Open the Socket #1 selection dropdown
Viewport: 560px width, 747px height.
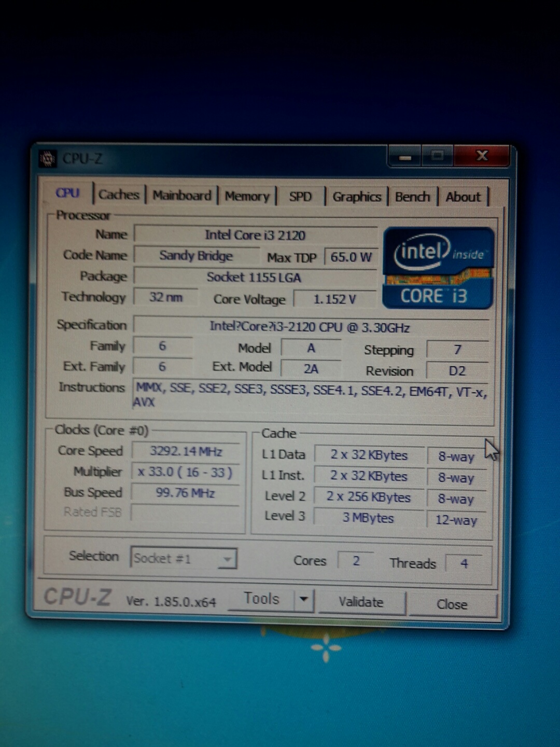click(184, 558)
